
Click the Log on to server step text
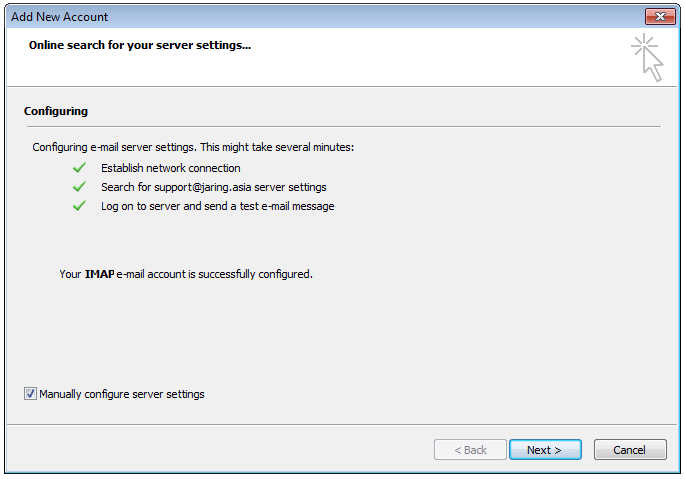pyautogui.click(x=218, y=206)
